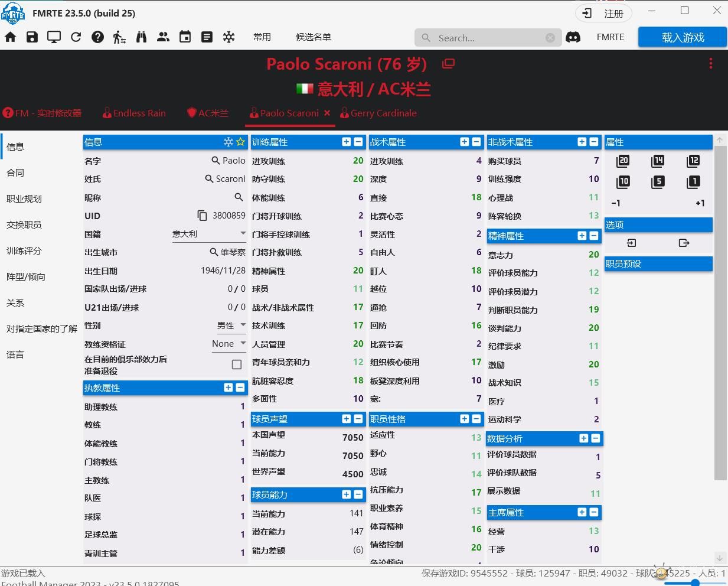Viewport: 728px width, 586px height.
Task: Click the 载入游戏 button
Action: [683, 37]
